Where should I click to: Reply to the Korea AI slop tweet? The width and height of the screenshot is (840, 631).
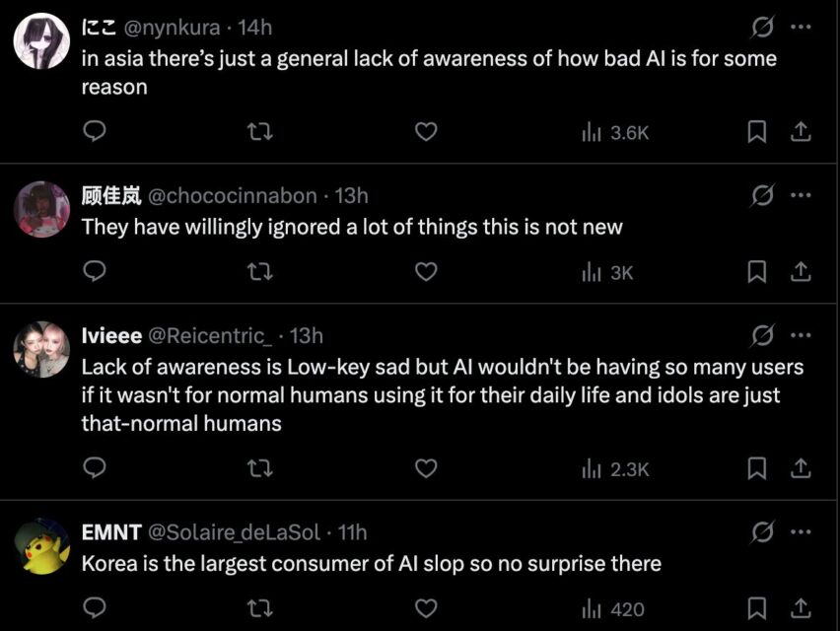point(94,608)
